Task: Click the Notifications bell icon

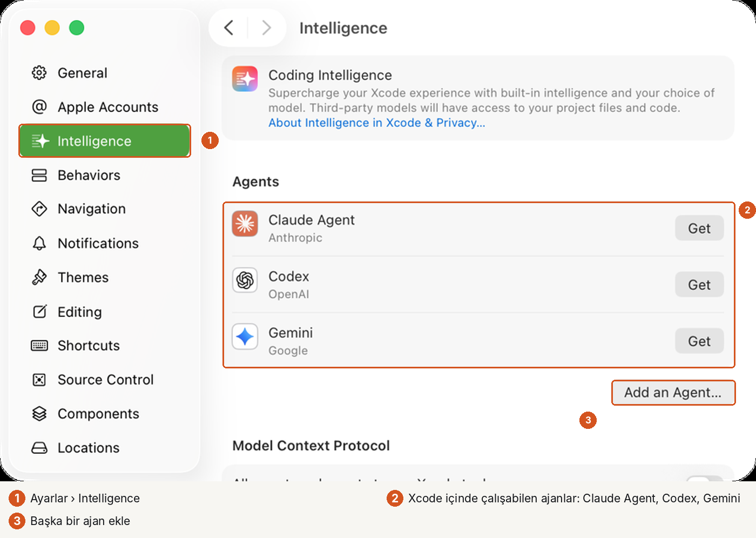Action: (x=39, y=243)
